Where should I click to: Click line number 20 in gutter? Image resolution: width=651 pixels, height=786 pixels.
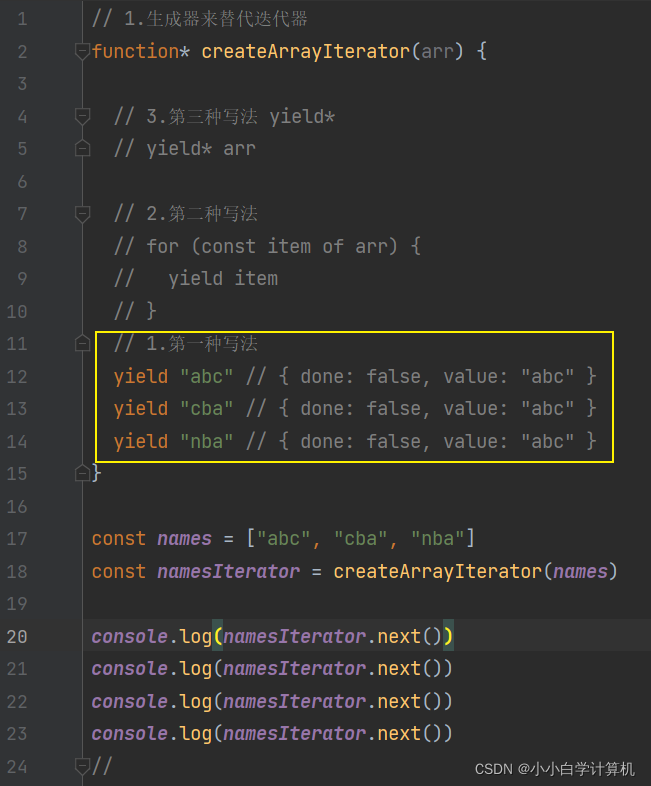pyautogui.click(x=17, y=637)
